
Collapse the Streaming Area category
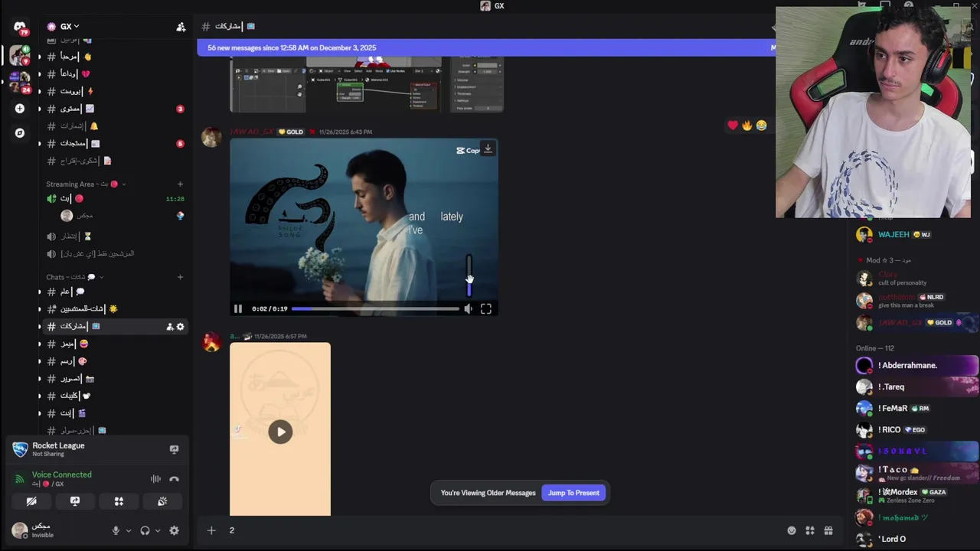pos(86,184)
